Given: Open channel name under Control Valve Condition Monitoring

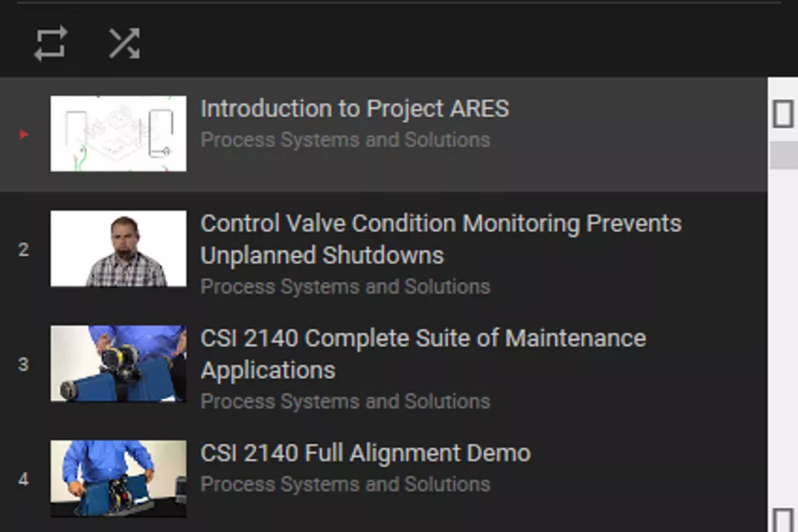Looking at the screenshot, I should tap(345, 287).
